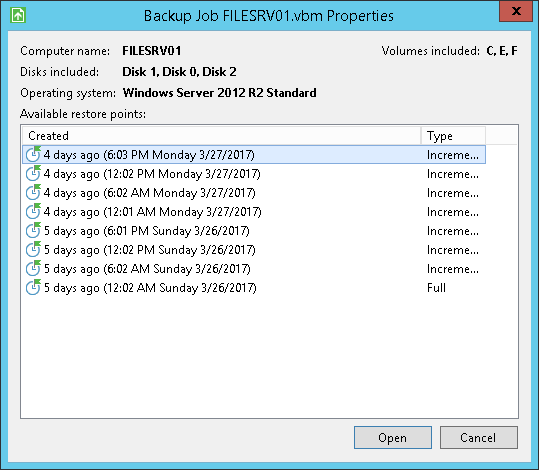Sort by the Type column header

coord(453,136)
